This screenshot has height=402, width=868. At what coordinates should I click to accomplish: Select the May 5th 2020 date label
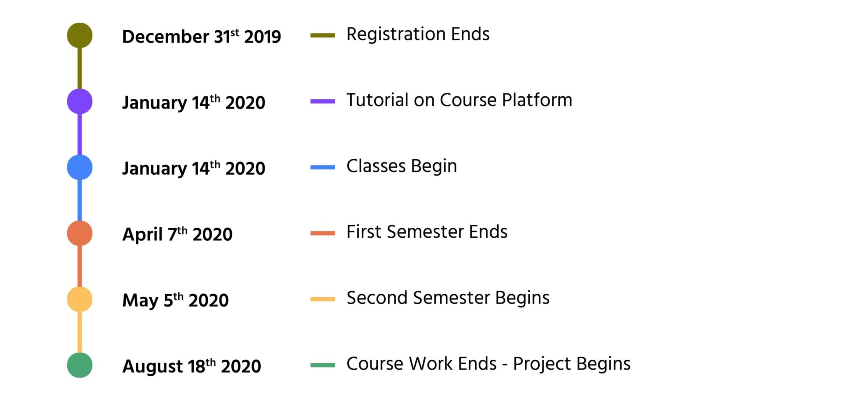click(175, 301)
